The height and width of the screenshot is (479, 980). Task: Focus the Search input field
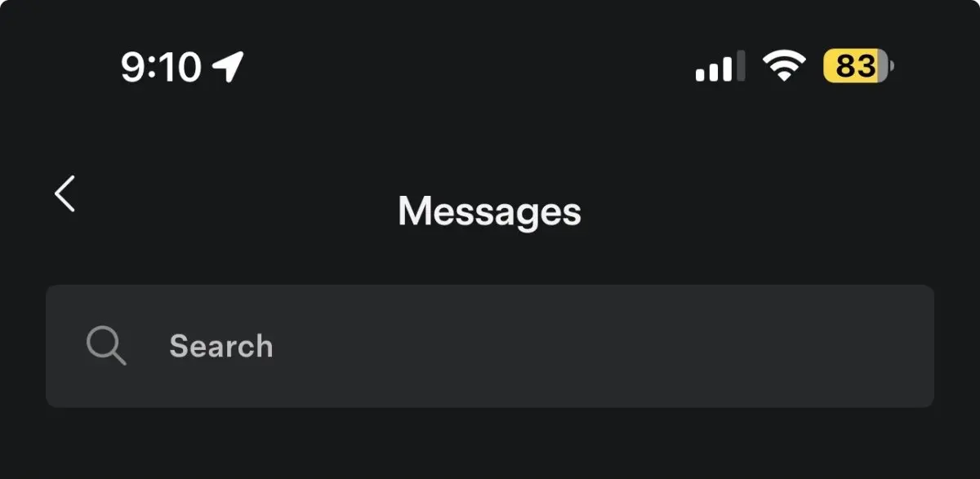click(x=490, y=346)
